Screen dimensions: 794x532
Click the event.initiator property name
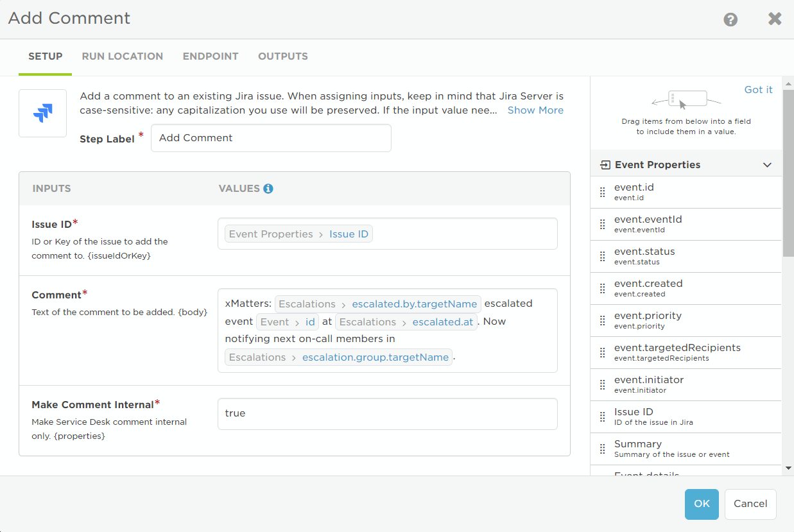click(649, 380)
